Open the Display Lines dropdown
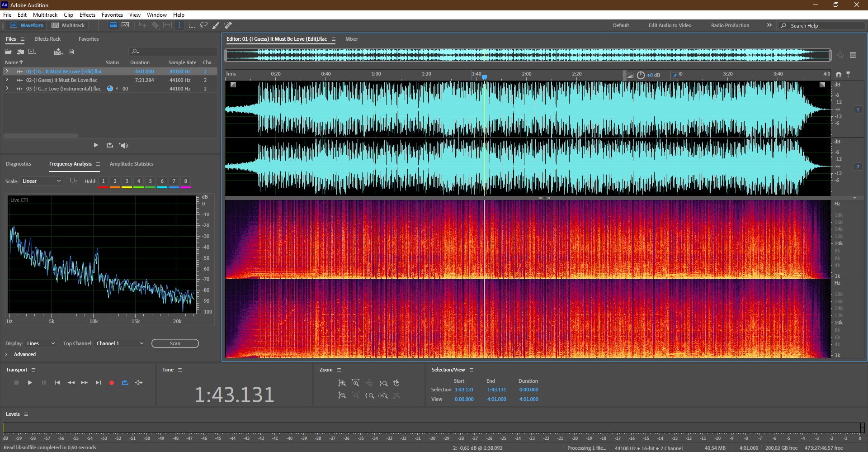The height and width of the screenshot is (452, 868). pyautogui.click(x=41, y=343)
